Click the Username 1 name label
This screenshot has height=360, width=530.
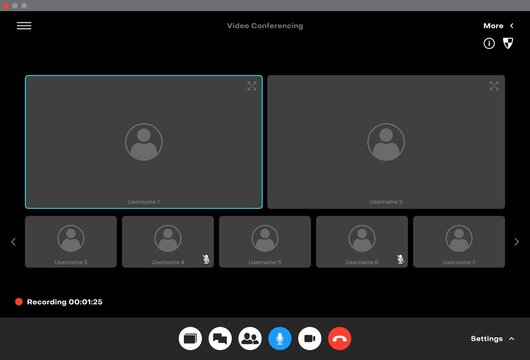point(144,202)
